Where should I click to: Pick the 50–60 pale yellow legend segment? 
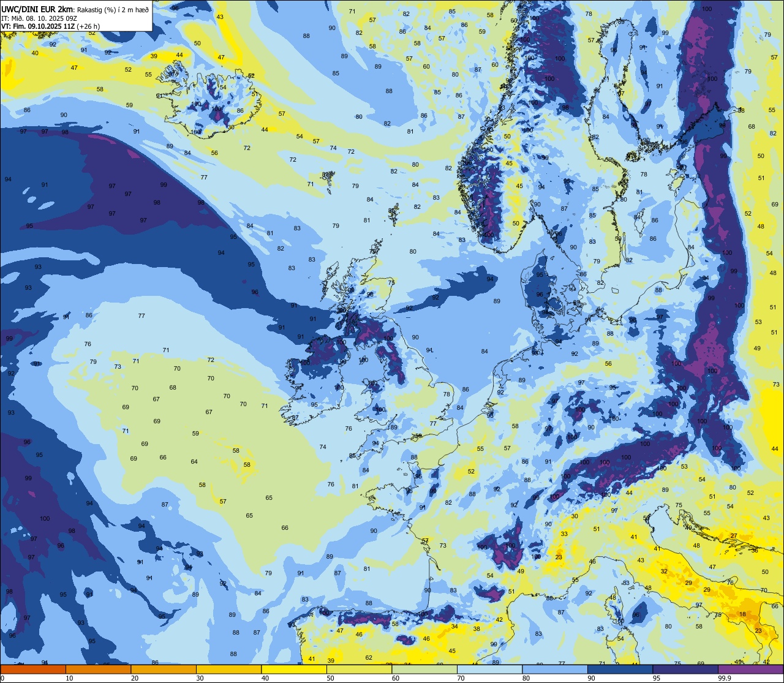click(359, 670)
